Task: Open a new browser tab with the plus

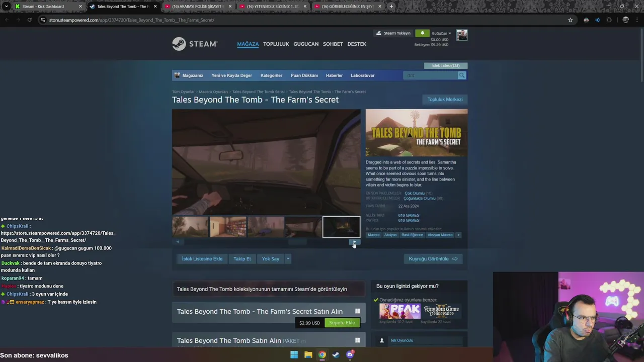Action: (x=391, y=7)
